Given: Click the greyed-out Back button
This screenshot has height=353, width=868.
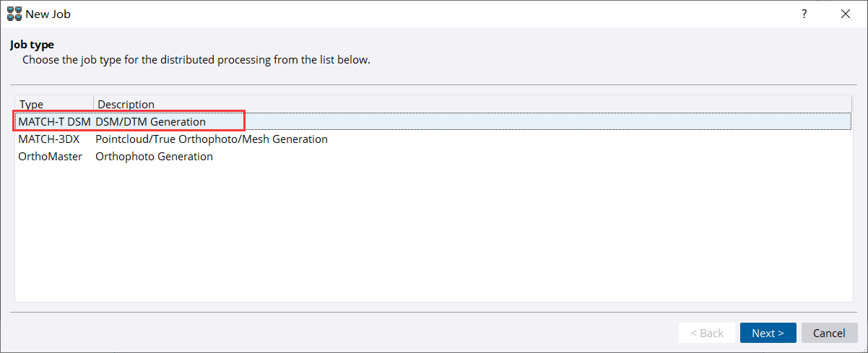Looking at the screenshot, I should (x=706, y=333).
